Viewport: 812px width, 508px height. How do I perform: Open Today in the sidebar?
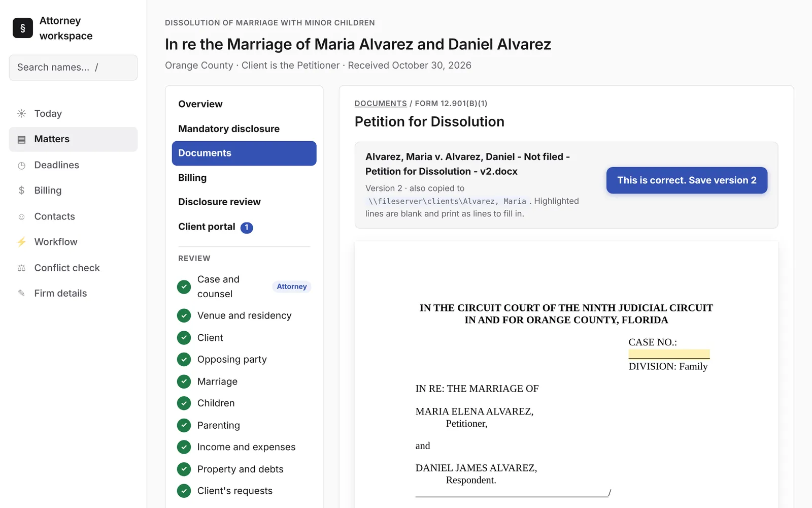point(73,113)
